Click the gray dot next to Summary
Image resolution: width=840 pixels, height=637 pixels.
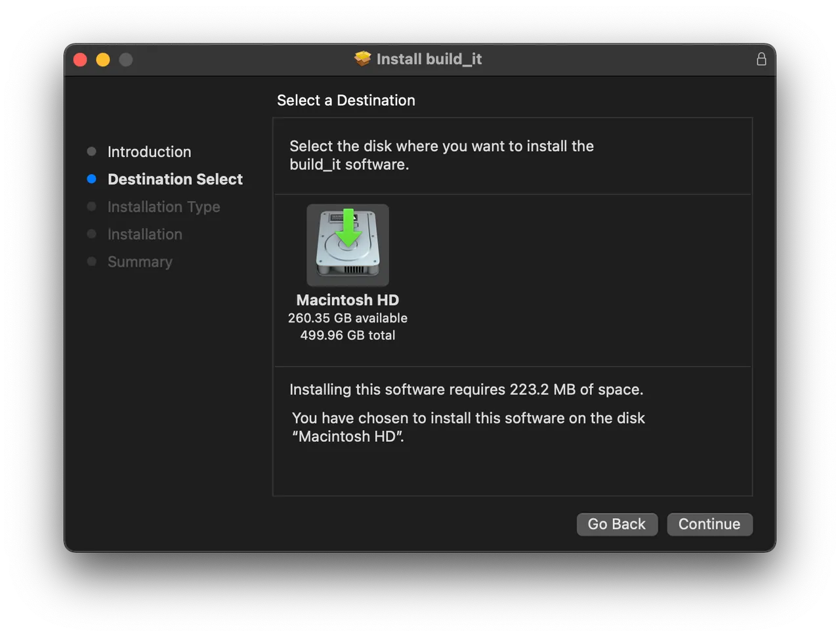91,261
